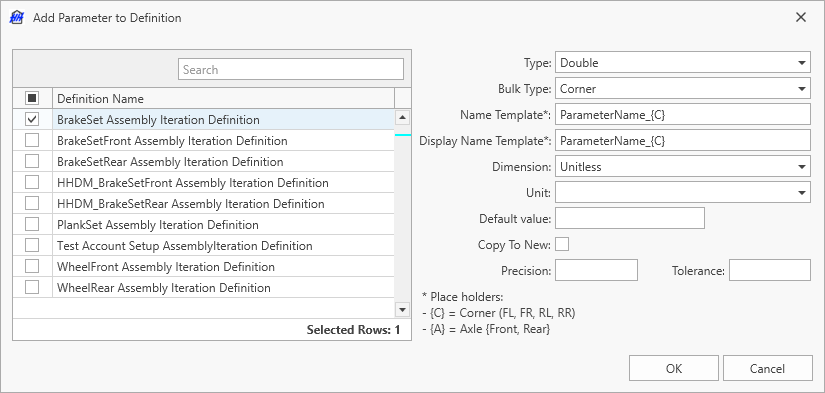Dismiss dialog with Cancel button

(768, 368)
